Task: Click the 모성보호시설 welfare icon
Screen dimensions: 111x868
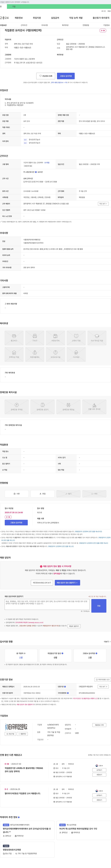Action: point(55,354)
